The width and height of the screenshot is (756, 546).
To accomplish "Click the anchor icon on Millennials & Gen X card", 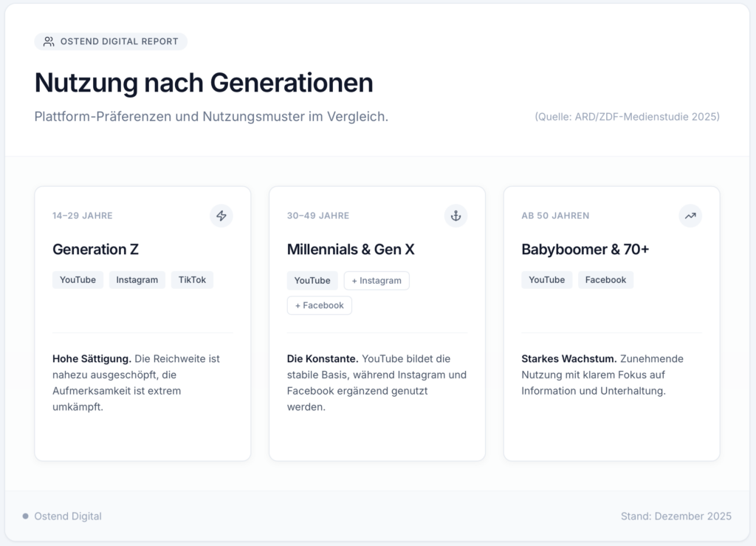I will (x=456, y=216).
